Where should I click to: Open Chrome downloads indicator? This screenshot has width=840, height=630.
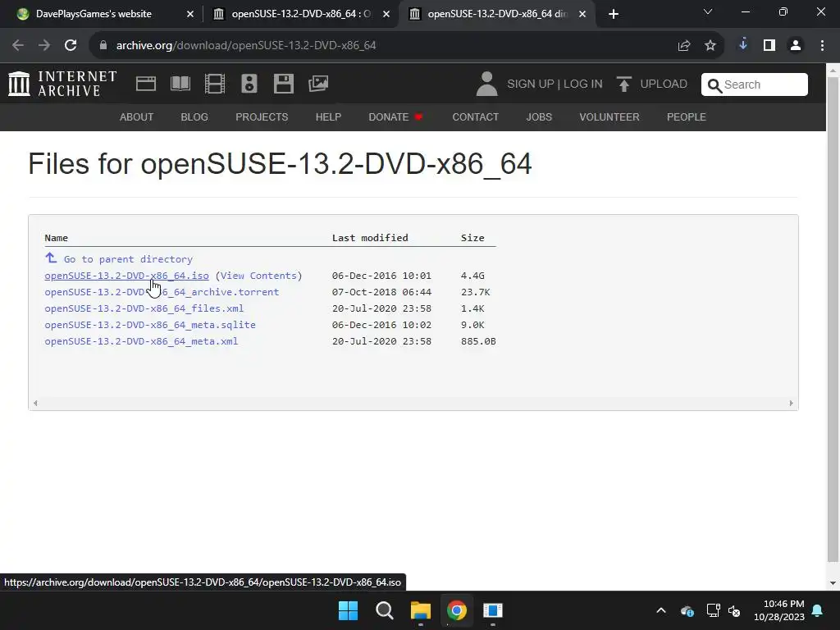click(x=743, y=45)
